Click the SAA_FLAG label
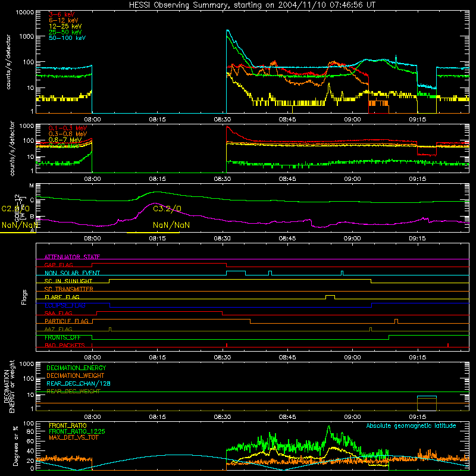 [58, 313]
